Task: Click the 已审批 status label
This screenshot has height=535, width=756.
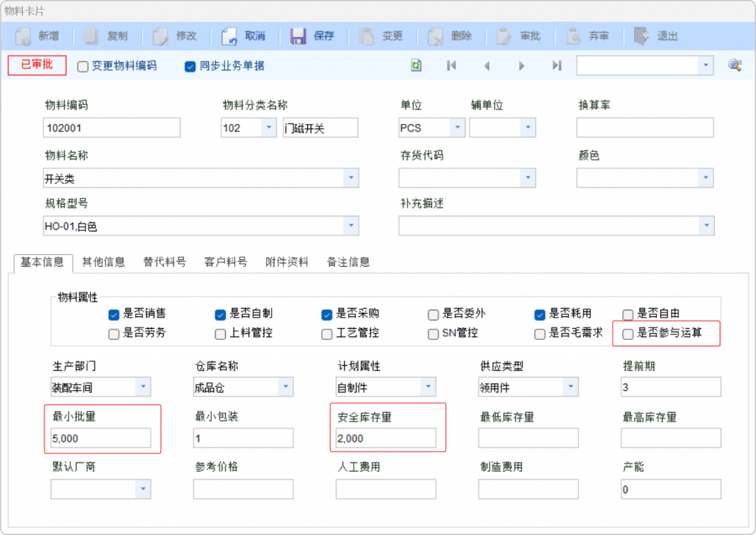Action: pos(37,65)
